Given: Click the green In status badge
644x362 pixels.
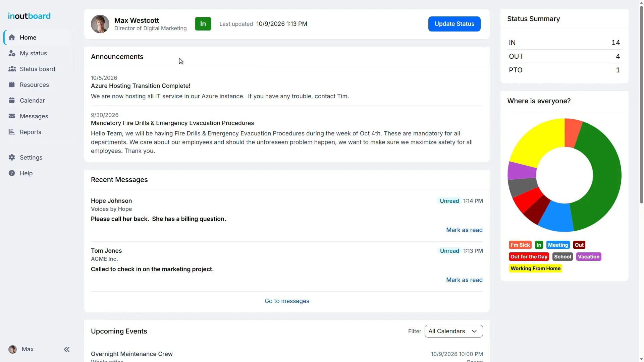Looking at the screenshot, I should click(203, 24).
